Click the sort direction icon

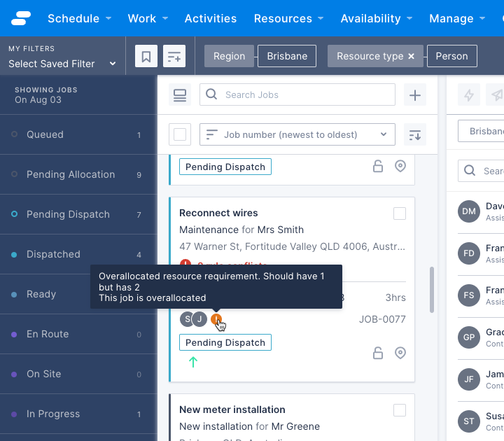pos(415,134)
